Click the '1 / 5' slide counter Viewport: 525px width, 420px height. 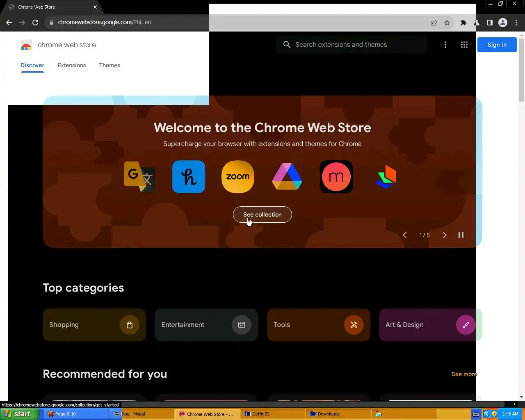tap(425, 235)
